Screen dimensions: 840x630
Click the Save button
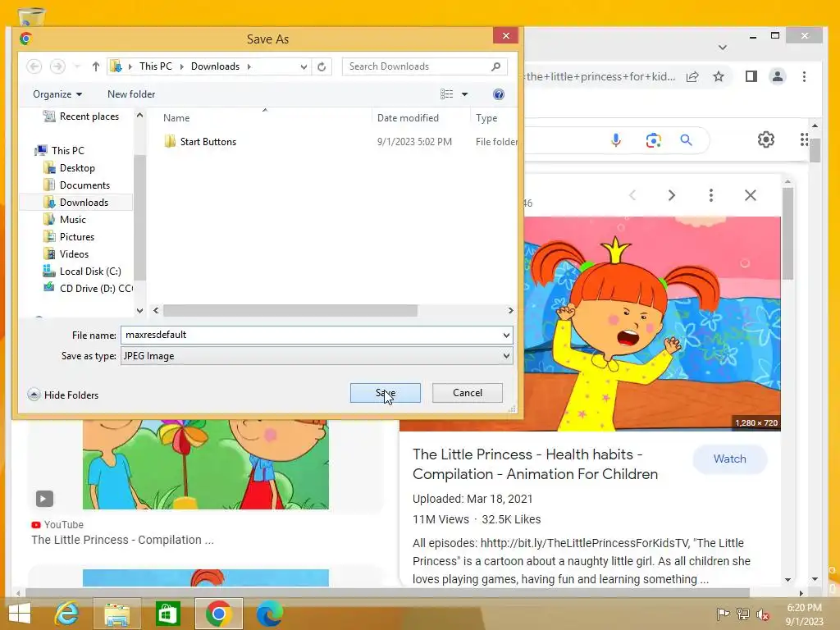(386, 393)
